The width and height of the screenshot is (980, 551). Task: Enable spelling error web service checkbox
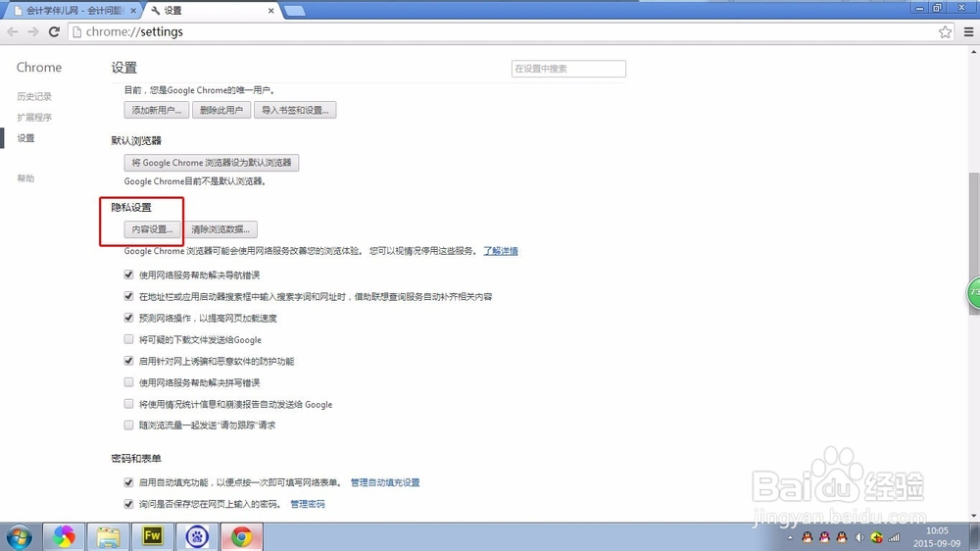(128, 382)
